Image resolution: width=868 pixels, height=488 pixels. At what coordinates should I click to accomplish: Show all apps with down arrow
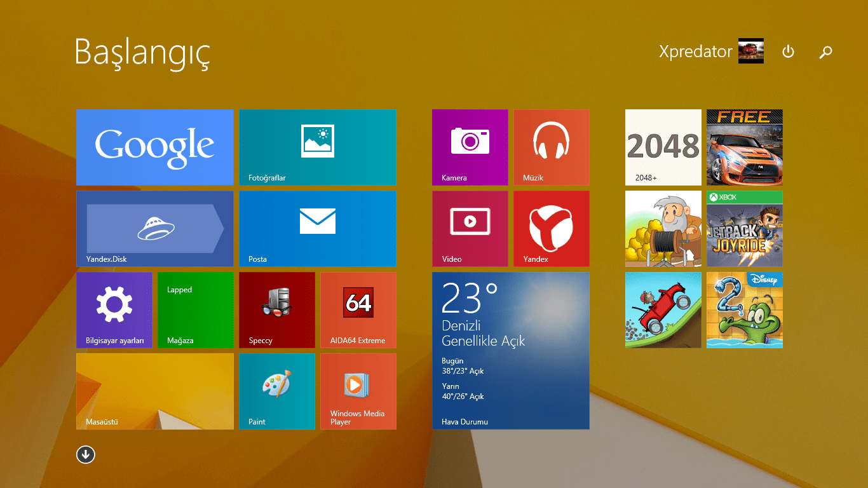point(86,454)
